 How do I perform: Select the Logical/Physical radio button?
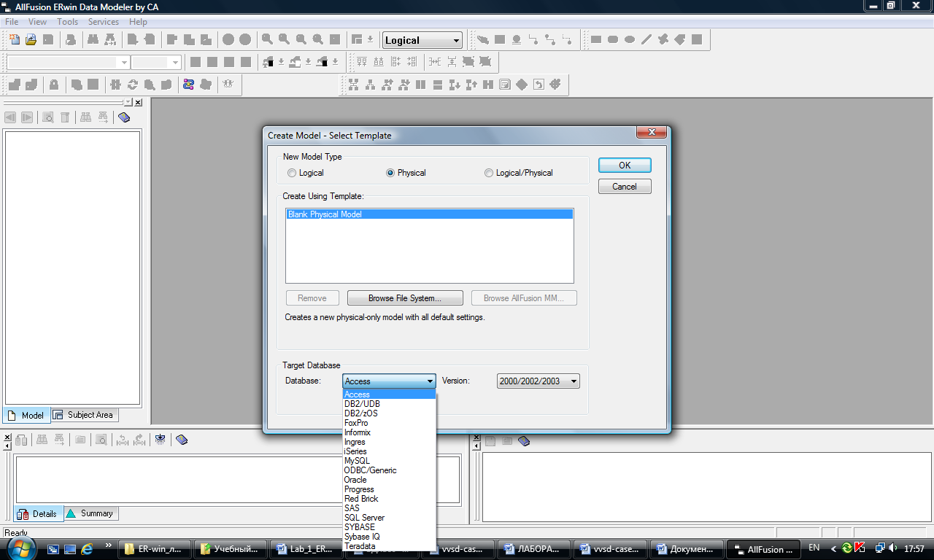tap(489, 173)
